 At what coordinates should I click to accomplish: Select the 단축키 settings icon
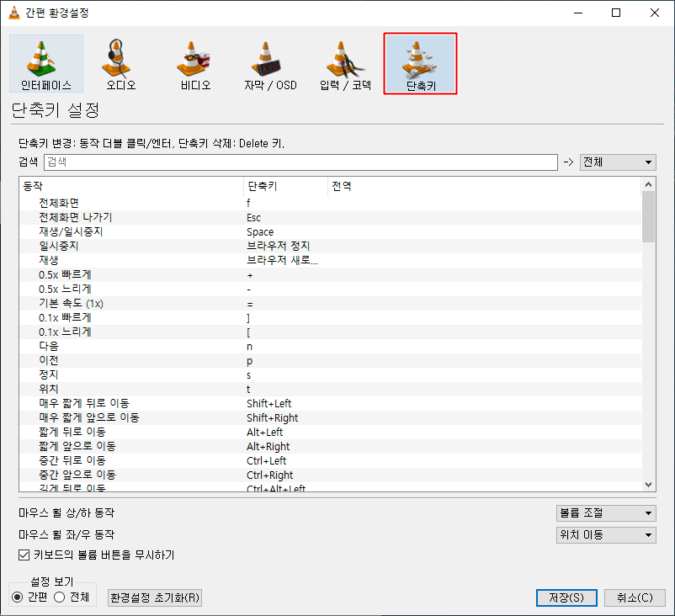point(420,63)
